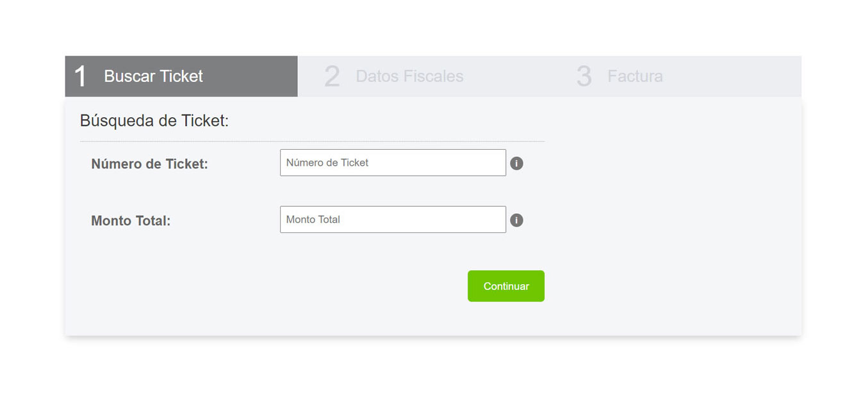868x395 pixels.
Task: Click the large step number 2
Action: click(x=332, y=77)
